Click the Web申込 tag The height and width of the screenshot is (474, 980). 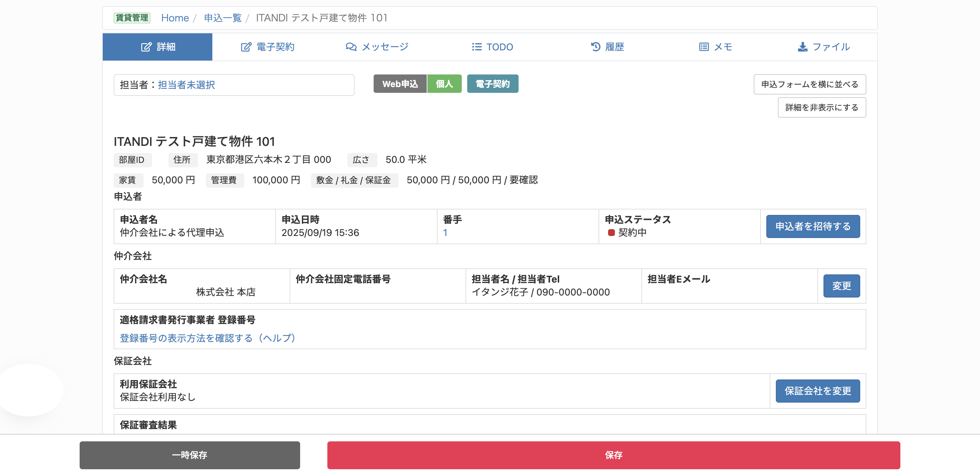(400, 84)
